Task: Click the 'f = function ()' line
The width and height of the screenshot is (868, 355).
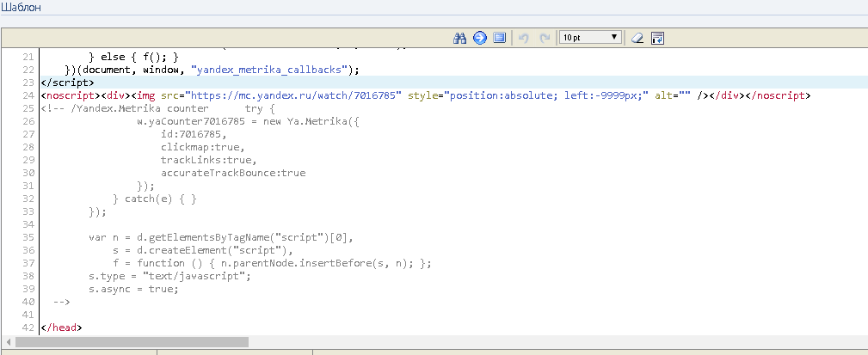Action: coord(272,263)
